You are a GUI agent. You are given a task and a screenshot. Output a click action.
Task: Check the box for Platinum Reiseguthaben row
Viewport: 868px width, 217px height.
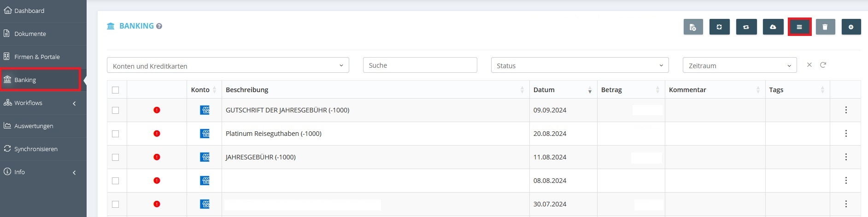[116, 134]
